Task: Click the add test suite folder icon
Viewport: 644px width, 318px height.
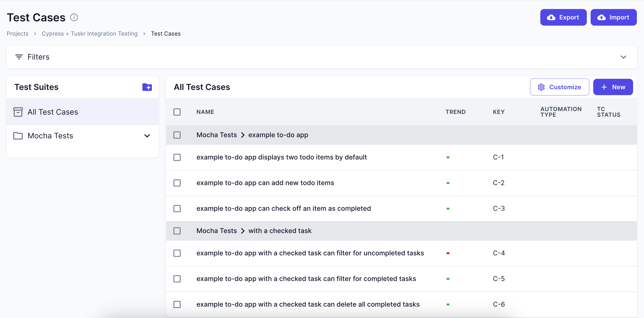Action: pos(147,87)
